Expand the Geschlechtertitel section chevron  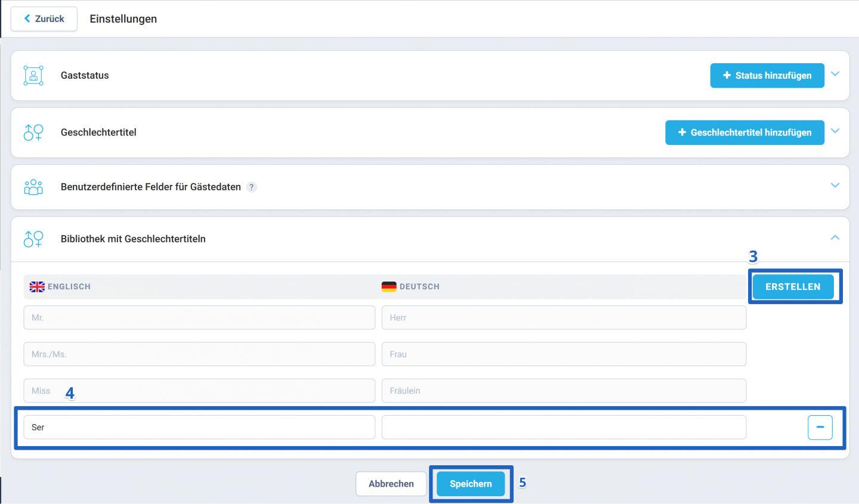point(835,131)
